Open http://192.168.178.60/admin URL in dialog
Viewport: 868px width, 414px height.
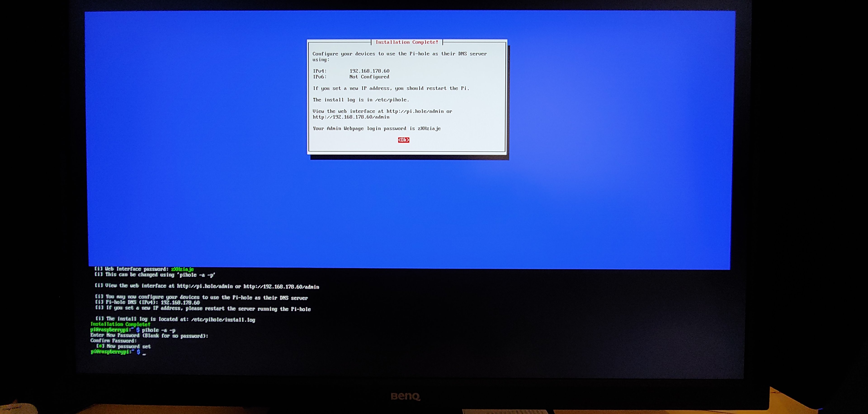point(351,117)
